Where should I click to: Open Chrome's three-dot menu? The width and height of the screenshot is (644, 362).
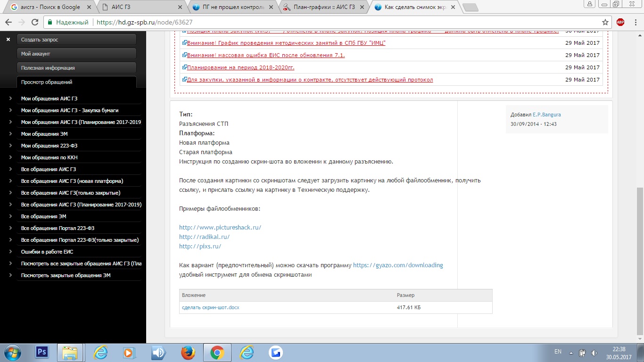(x=635, y=22)
